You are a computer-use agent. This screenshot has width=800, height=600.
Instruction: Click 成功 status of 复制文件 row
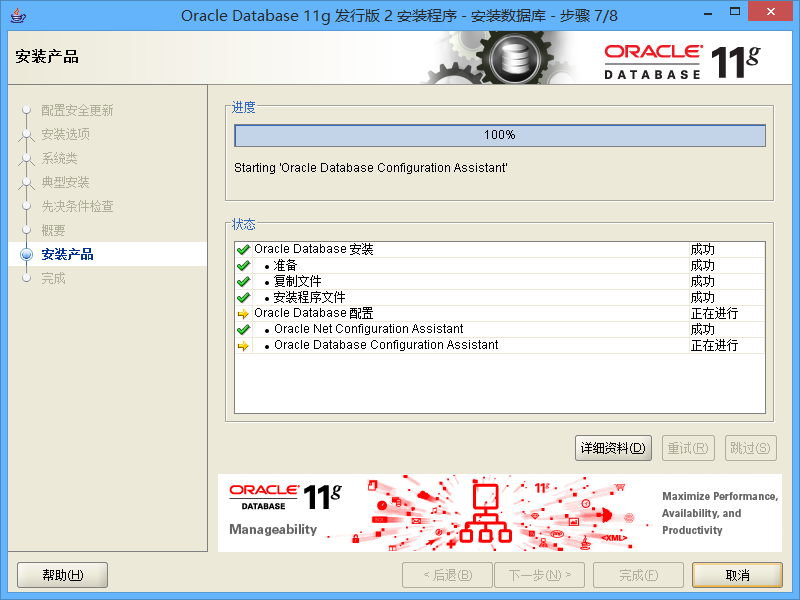tap(703, 281)
